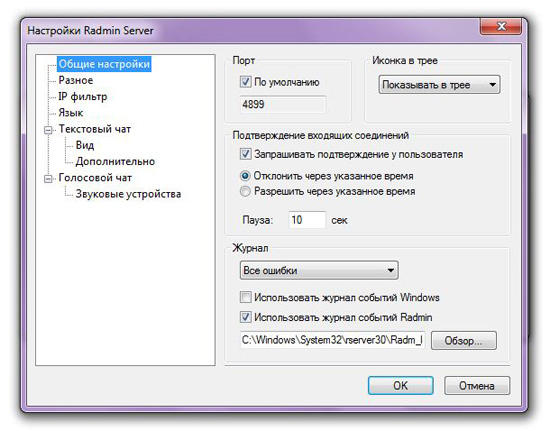The height and width of the screenshot is (431, 550).
Task: Enable Использовать журнал событий Windows
Action: pos(245,297)
